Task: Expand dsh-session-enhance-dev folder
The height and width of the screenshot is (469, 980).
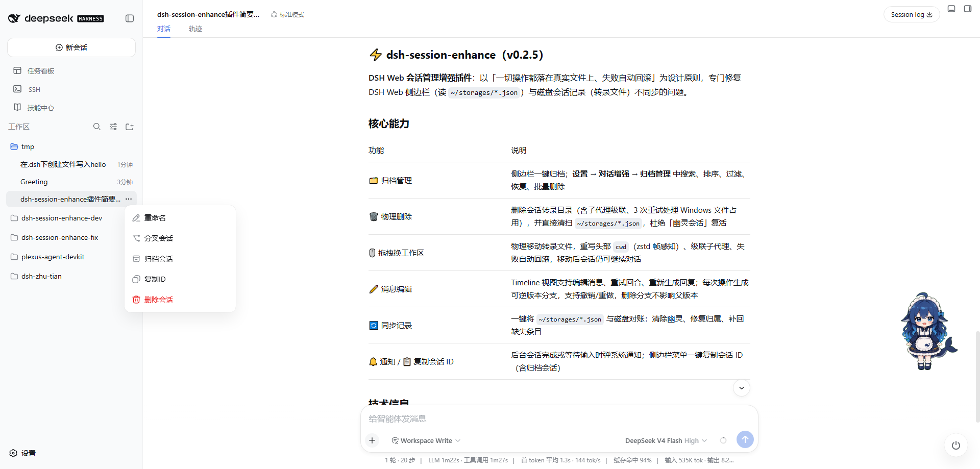Action: (62, 218)
